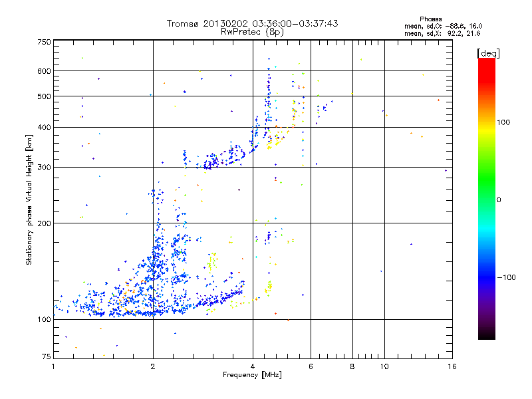Click the x-axis '10' tick label
The image size is (532, 399).
(x=384, y=366)
